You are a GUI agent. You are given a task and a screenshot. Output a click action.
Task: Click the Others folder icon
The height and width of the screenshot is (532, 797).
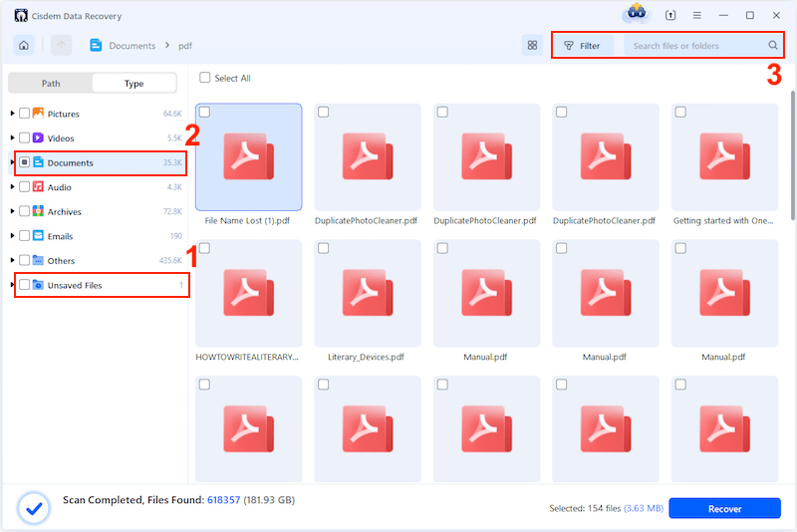point(38,260)
